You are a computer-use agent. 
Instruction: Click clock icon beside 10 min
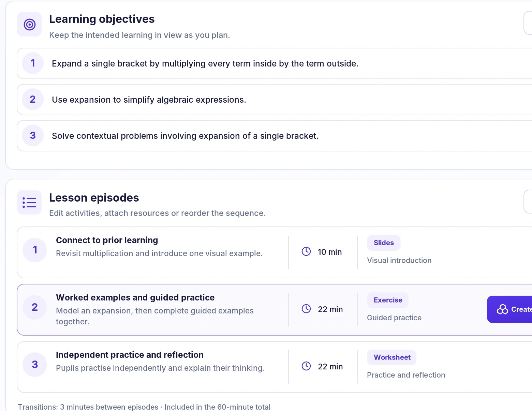coord(306,252)
